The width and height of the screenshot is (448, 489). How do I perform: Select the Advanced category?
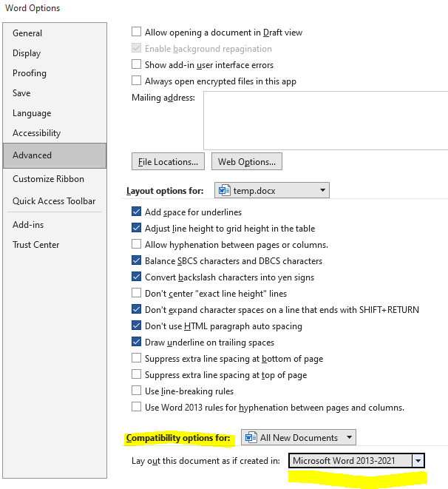coord(55,155)
